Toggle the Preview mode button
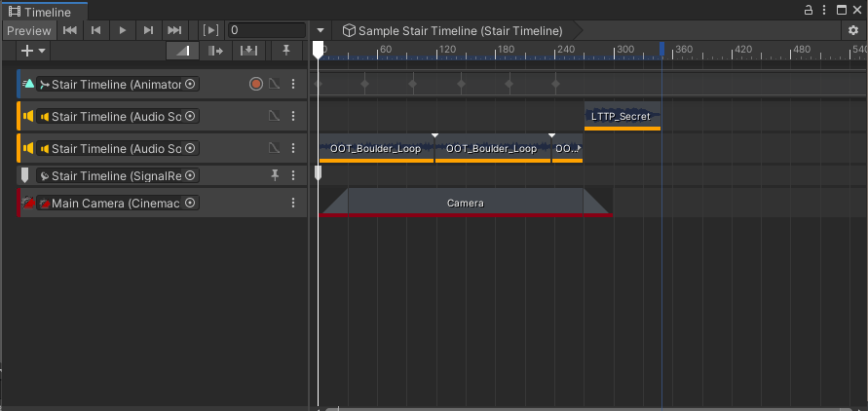The image size is (868, 411). [28, 30]
